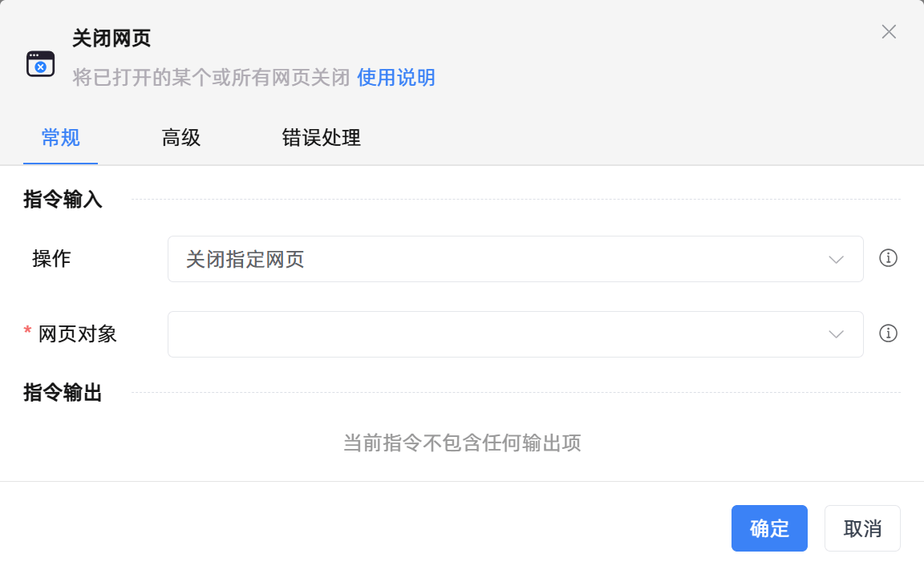The height and width of the screenshot is (574, 924).
Task: Open the 操作 dropdown showing 关闭指定网页
Action: click(x=497, y=259)
